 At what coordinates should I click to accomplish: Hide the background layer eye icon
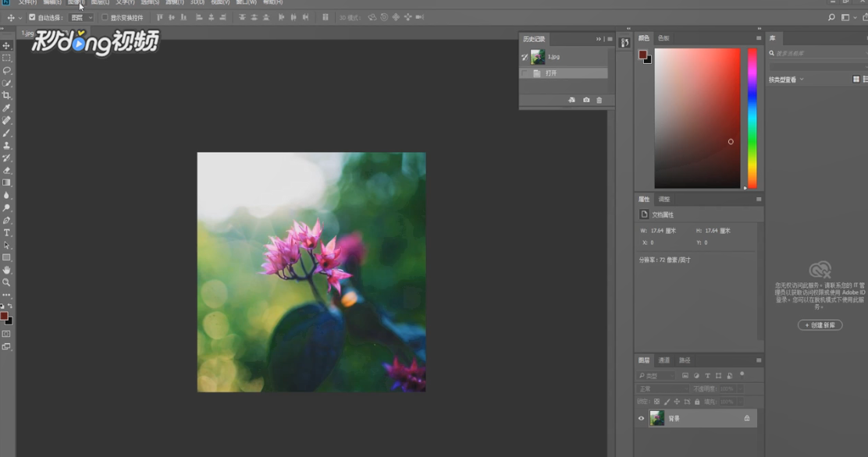[641, 419]
